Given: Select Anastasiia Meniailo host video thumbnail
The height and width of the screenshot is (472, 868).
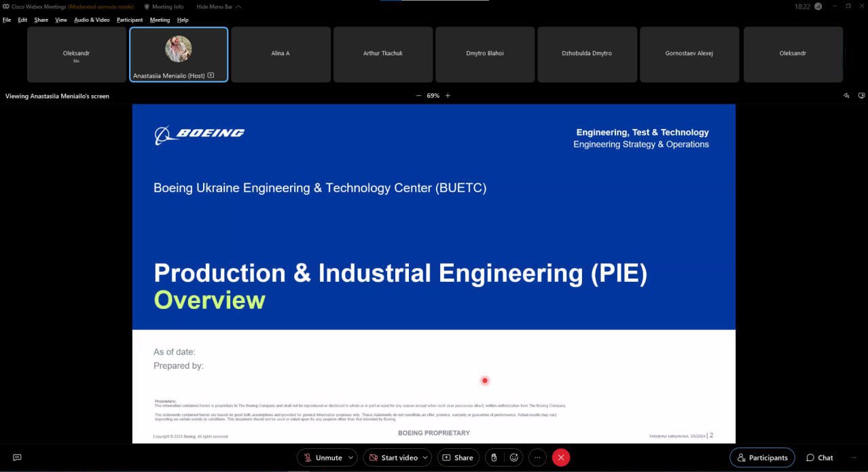Looking at the screenshot, I should 179,54.
